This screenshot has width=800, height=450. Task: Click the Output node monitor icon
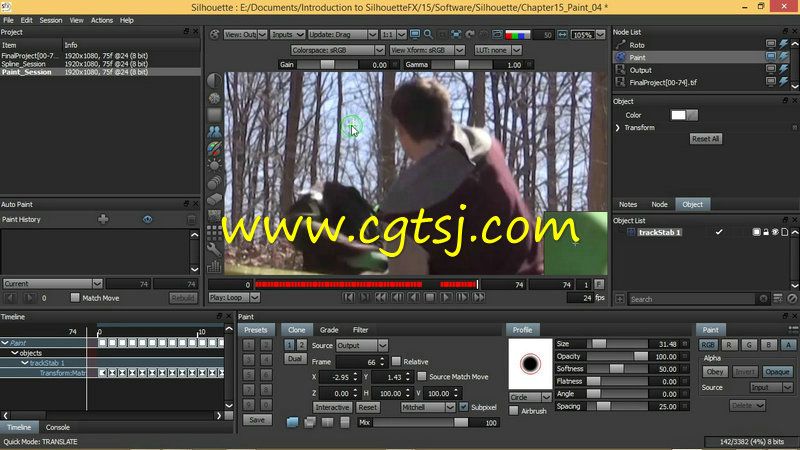click(771, 69)
